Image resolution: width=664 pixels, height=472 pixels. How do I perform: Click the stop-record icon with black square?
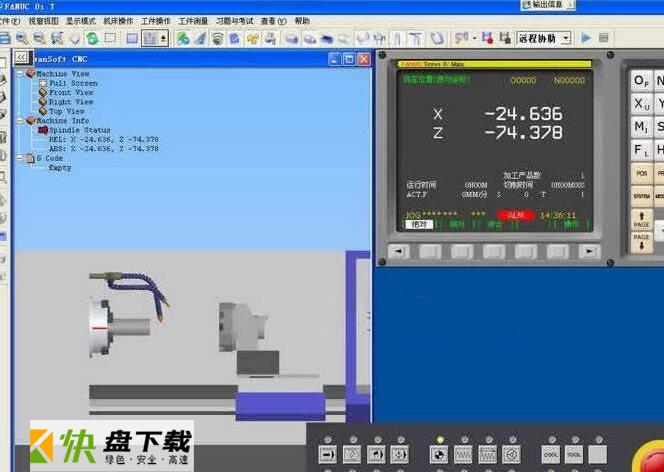(x=505, y=38)
